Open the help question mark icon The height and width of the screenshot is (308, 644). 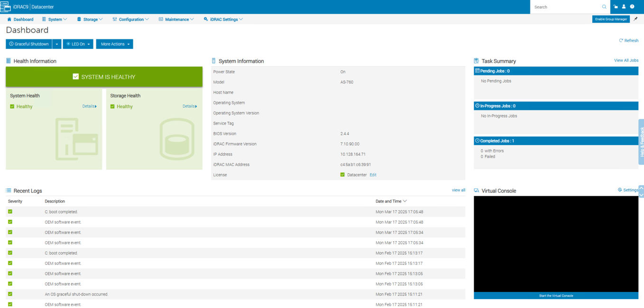pos(632,7)
